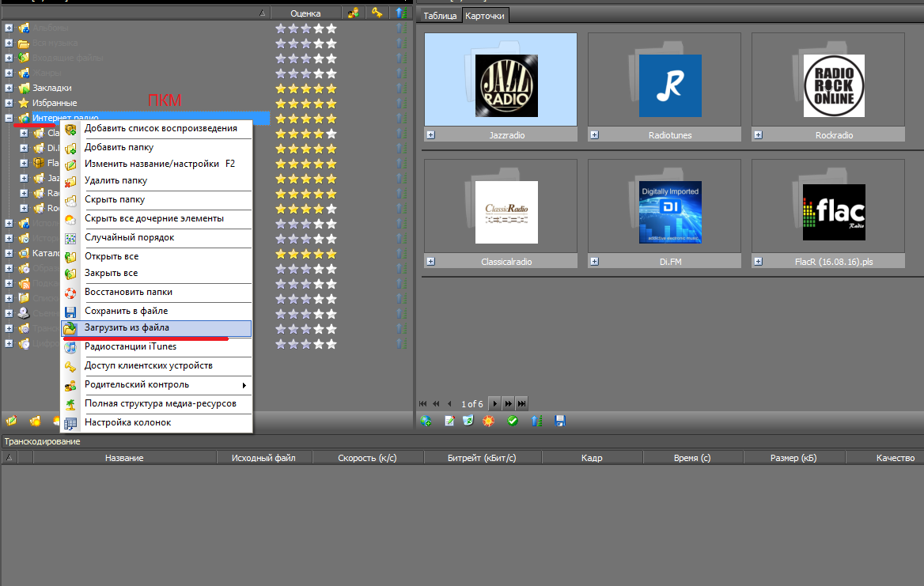The image size is (924, 586).
Task: Go to next page in card pager
Action: pos(495,403)
